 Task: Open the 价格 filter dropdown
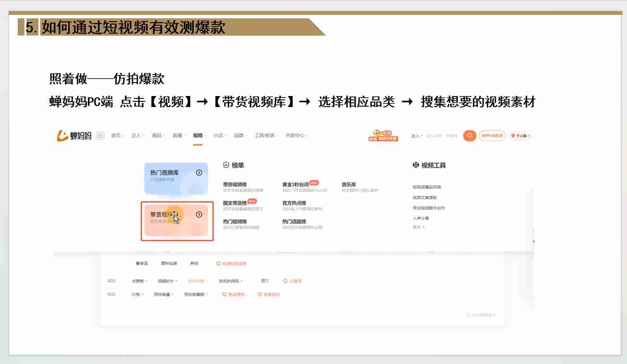pyautogui.click(x=137, y=294)
